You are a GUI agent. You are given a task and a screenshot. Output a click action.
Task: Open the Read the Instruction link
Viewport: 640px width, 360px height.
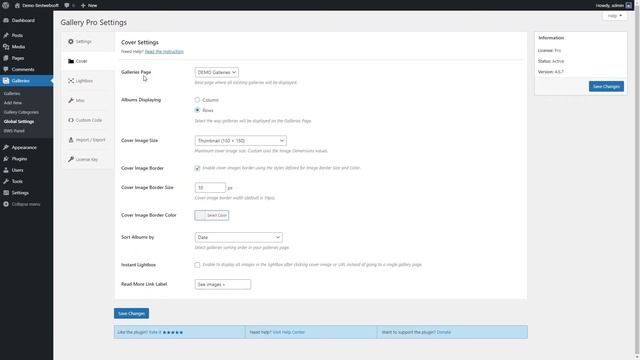click(x=164, y=51)
